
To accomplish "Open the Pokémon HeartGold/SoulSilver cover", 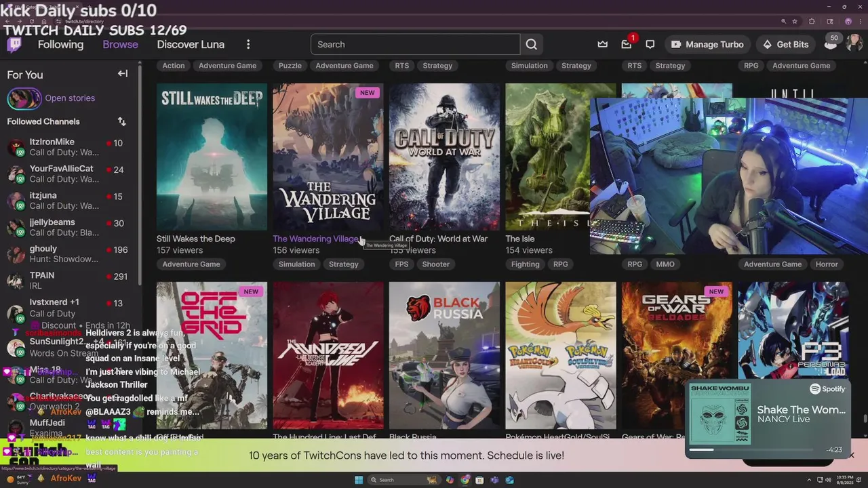I will (x=561, y=355).
